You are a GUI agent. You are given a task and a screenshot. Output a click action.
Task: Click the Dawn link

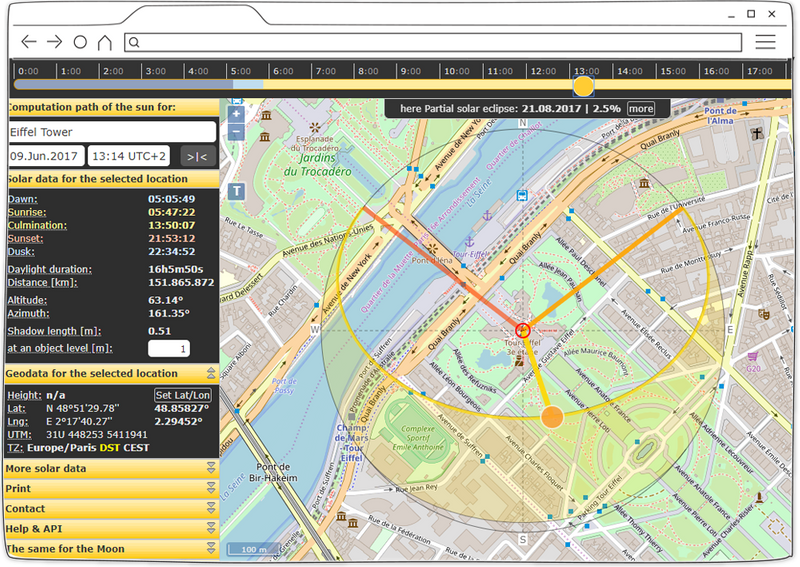pos(22,199)
